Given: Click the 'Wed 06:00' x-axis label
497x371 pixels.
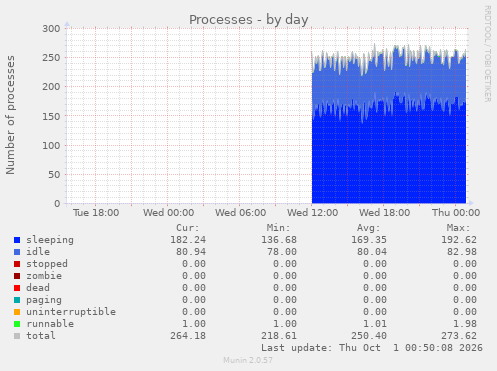Looking at the screenshot, I should (241, 213).
